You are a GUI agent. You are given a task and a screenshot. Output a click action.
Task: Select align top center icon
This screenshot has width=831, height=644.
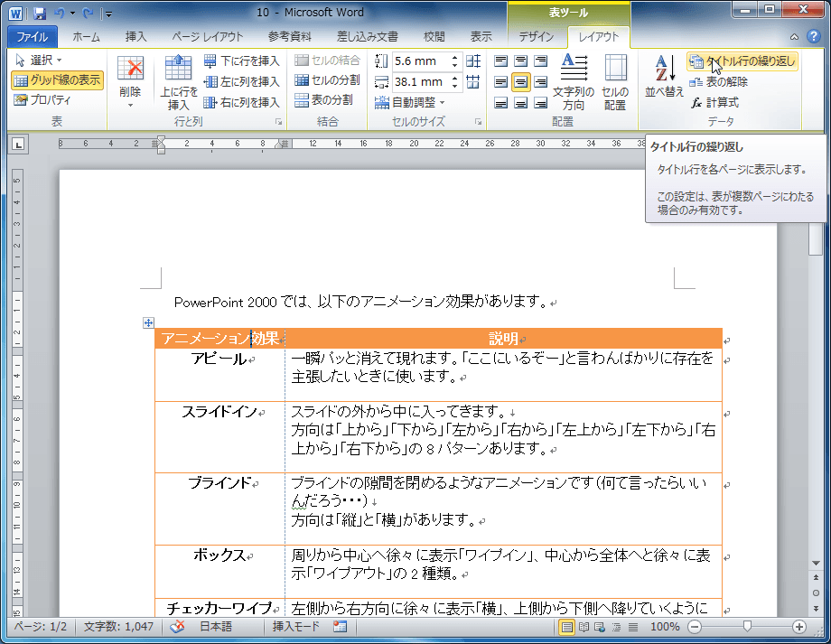click(521, 61)
